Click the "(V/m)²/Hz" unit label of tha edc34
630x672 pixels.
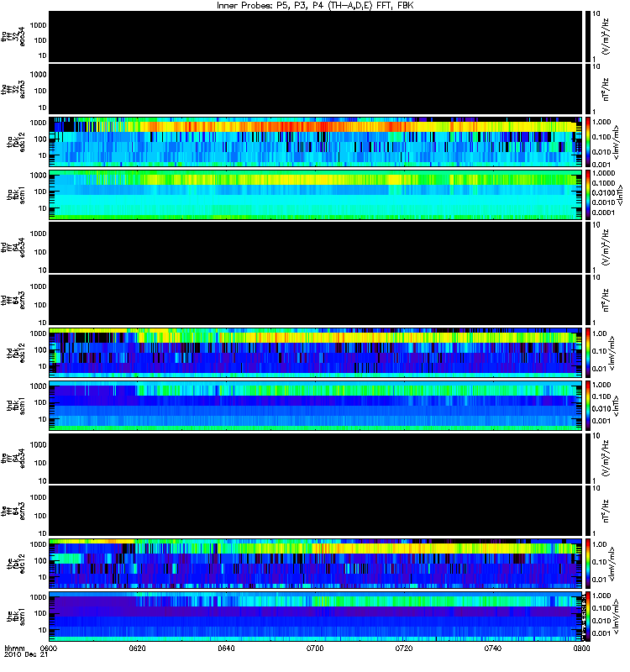(x=606, y=36)
